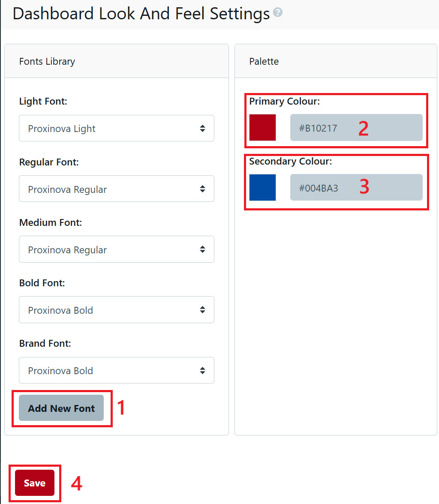The width and height of the screenshot is (439, 504).
Task: Open the Medium Font dropdown
Action: [x=116, y=249]
